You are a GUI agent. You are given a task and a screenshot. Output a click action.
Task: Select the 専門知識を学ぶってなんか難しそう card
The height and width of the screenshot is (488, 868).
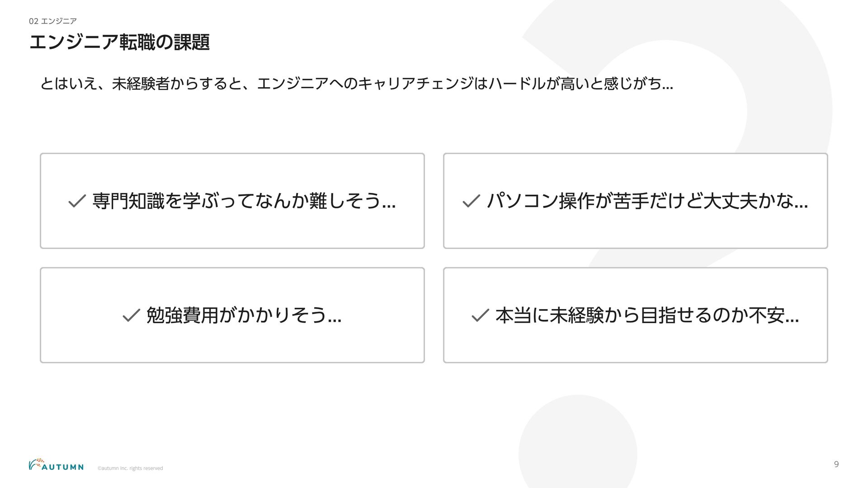[x=232, y=201]
